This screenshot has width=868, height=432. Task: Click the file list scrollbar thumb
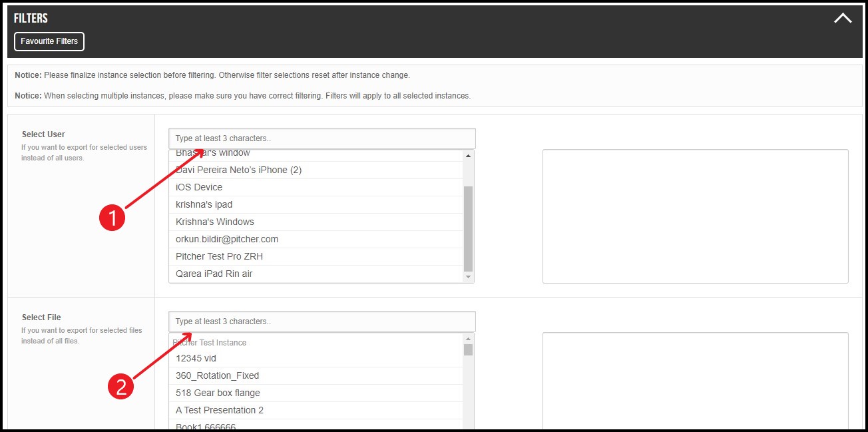coord(468,349)
